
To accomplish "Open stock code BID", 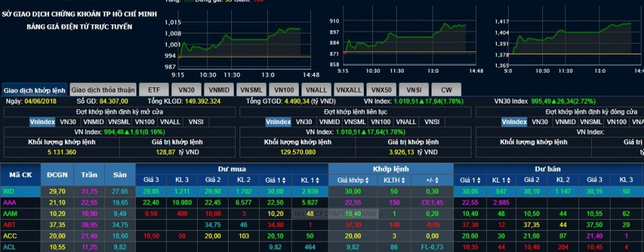I will (x=8, y=191).
